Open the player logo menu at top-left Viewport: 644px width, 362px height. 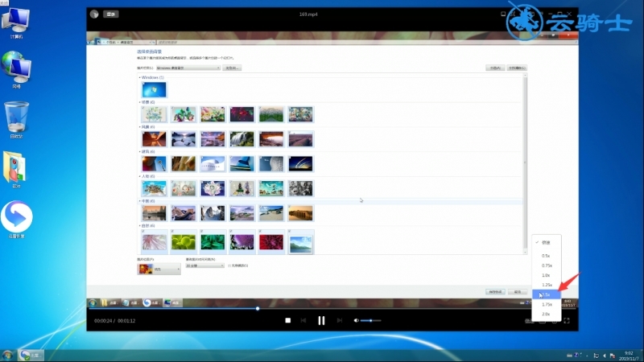[94, 14]
